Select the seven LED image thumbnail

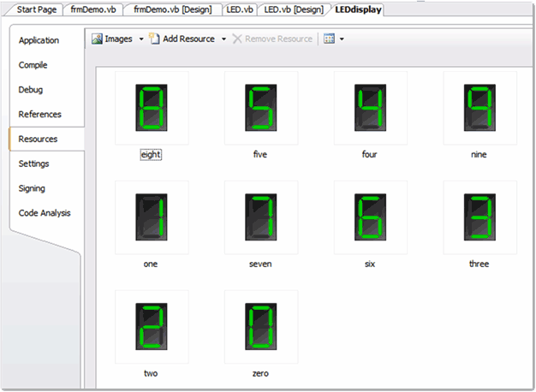(x=261, y=217)
